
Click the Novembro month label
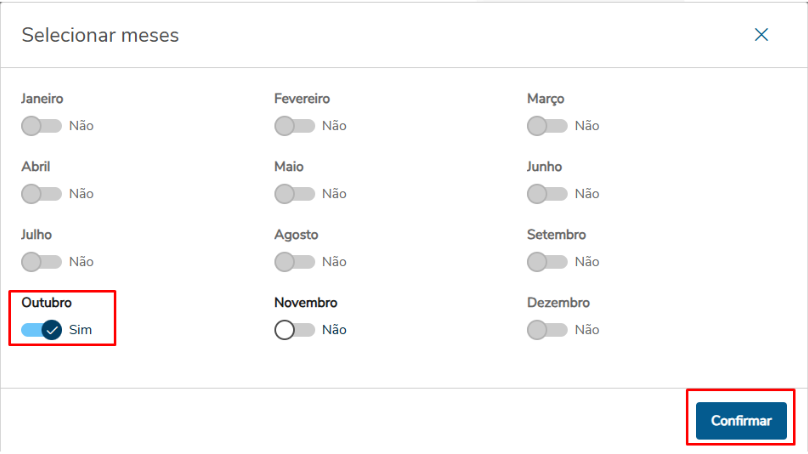[x=305, y=302]
